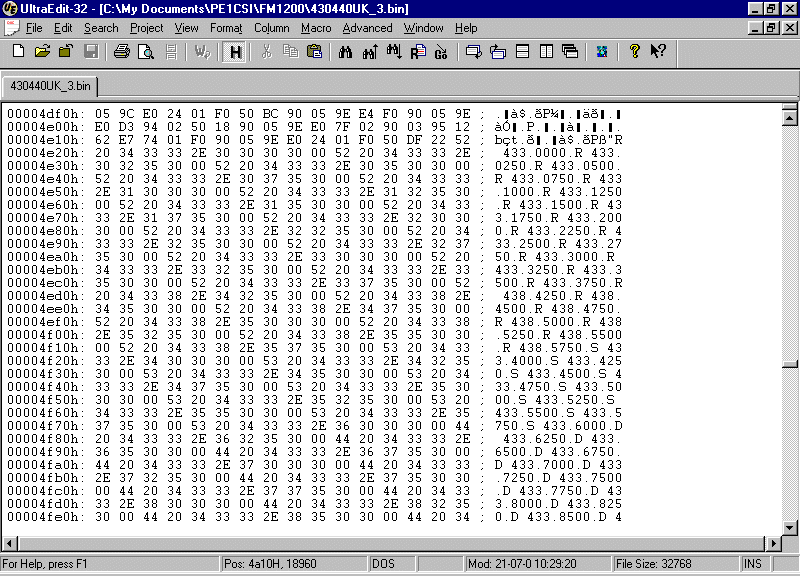This screenshot has height=576, width=800.
Task: Click status bar "Mod: 21-07-0 10:29:20"
Action: 522,564
